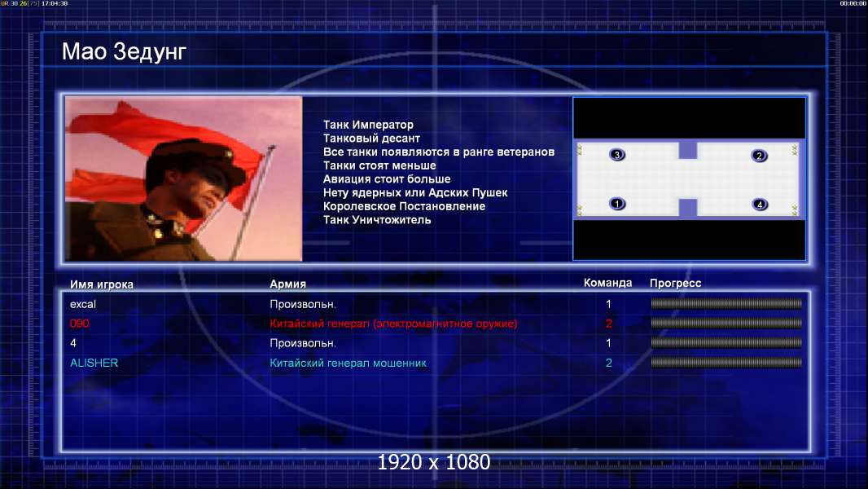Select the "Королевское Постановление" ability line
This screenshot has width=868, height=489.
point(404,206)
